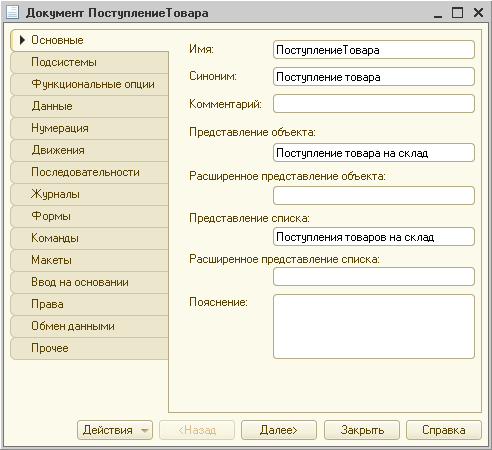Click the Имя input field
This screenshot has height=450, width=492.
374,50
